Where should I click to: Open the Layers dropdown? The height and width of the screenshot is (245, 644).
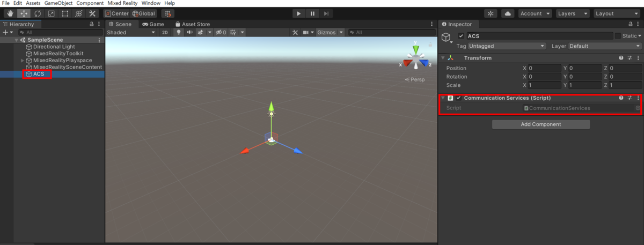tap(572, 13)
